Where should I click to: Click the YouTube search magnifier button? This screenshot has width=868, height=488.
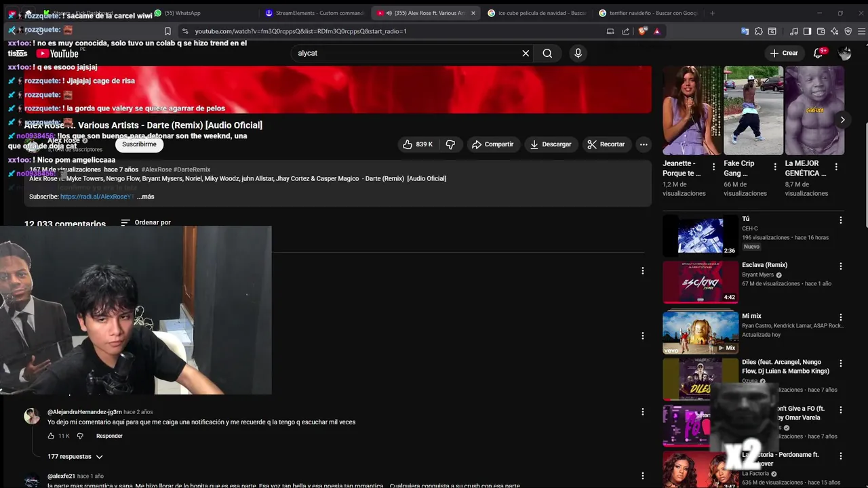tap(547, 53)
